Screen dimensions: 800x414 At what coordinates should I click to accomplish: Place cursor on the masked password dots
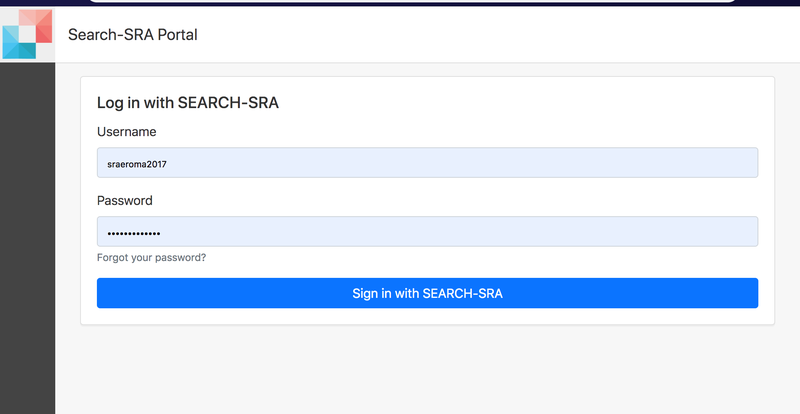click(134, 234)
